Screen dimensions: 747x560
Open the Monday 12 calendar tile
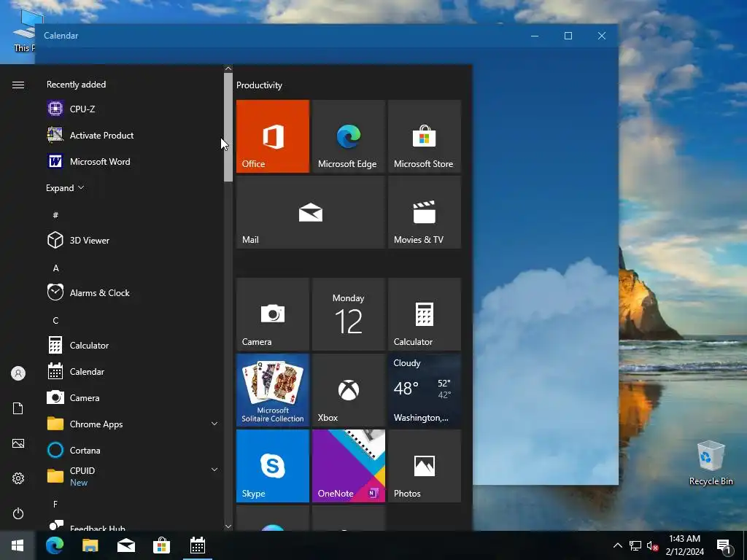(348, 314)
